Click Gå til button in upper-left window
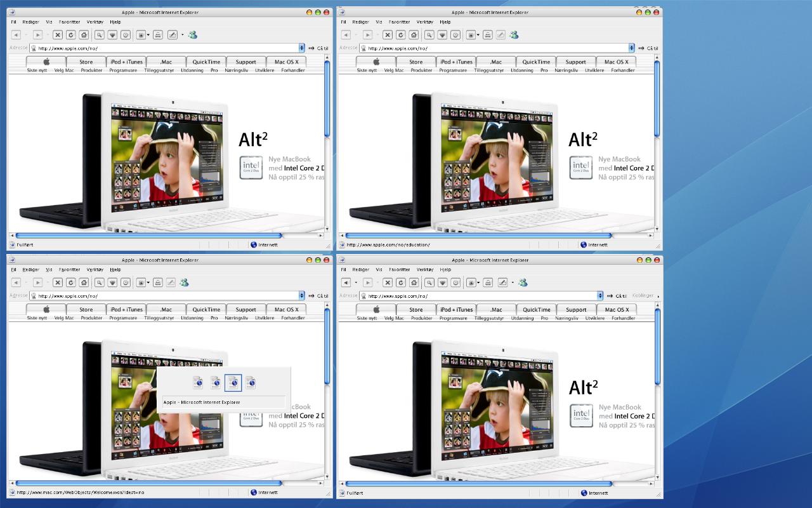 coord(319,48)
